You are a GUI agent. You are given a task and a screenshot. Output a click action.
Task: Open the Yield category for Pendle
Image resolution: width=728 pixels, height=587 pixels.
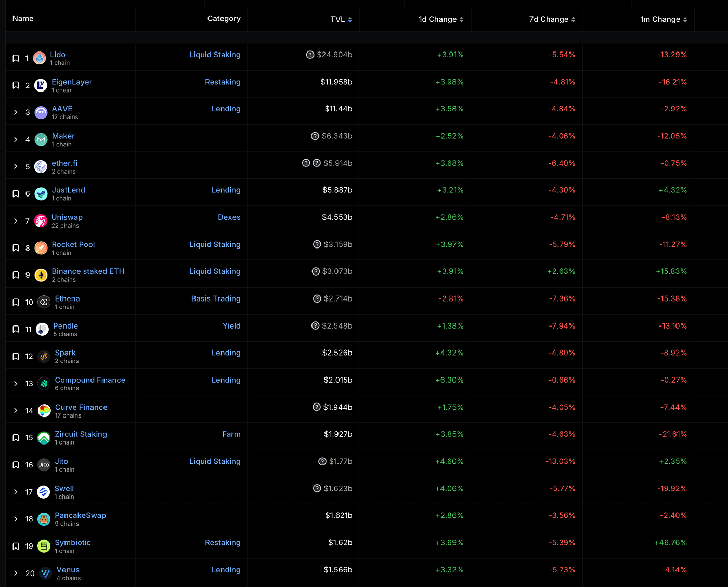231,326
